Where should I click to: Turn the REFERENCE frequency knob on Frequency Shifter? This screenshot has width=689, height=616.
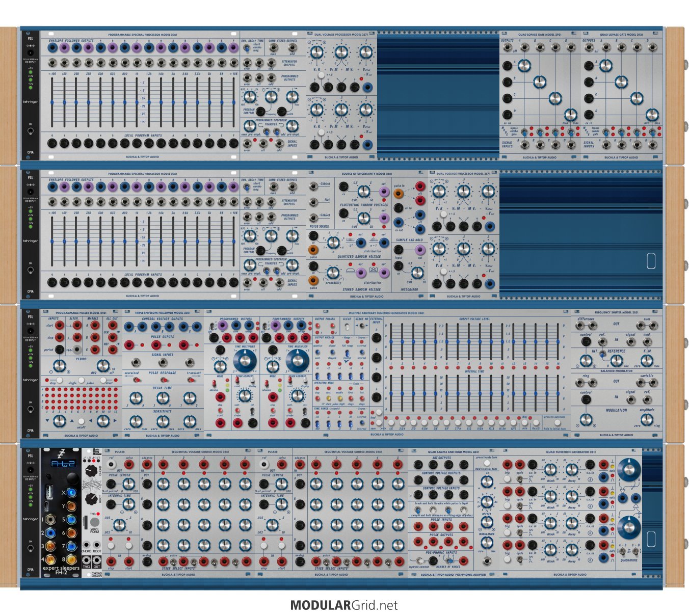point(617,361)
